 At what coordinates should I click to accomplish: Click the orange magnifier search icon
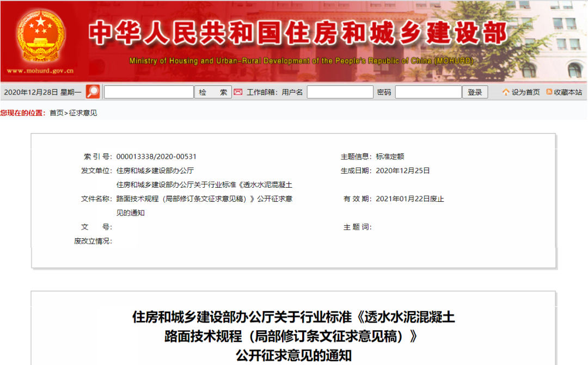(x=93, y=92)
